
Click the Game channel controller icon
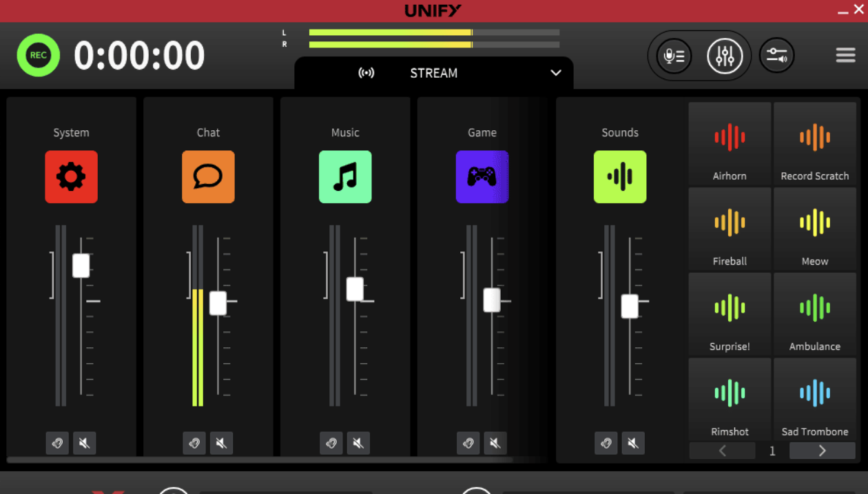click(x=482, y=177)
